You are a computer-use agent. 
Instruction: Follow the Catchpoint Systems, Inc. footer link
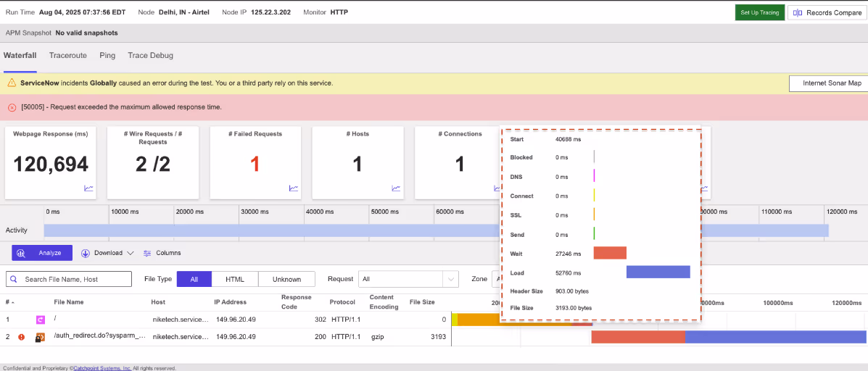[x=102, y=367]
